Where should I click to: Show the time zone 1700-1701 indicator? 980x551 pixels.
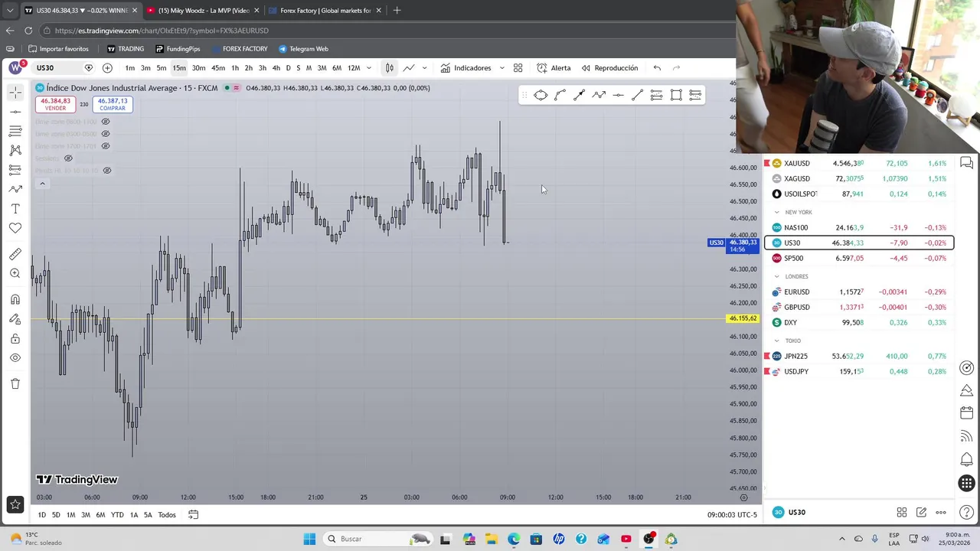point(106,146)
